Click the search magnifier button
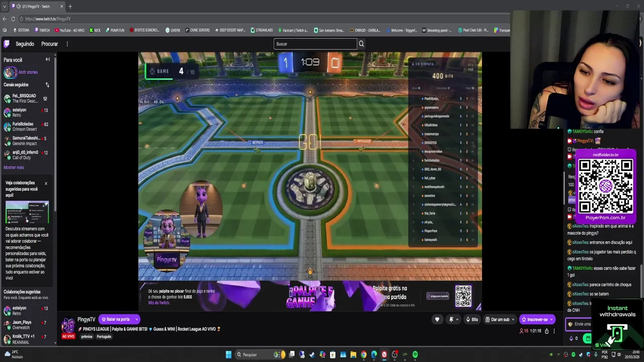 pyautogui.click(x=361, y=44)
